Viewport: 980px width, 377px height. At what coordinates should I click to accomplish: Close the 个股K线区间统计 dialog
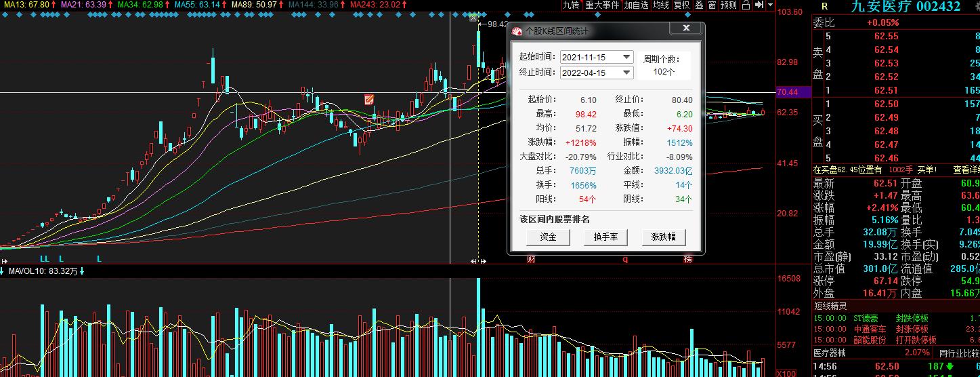pos(686,28)
